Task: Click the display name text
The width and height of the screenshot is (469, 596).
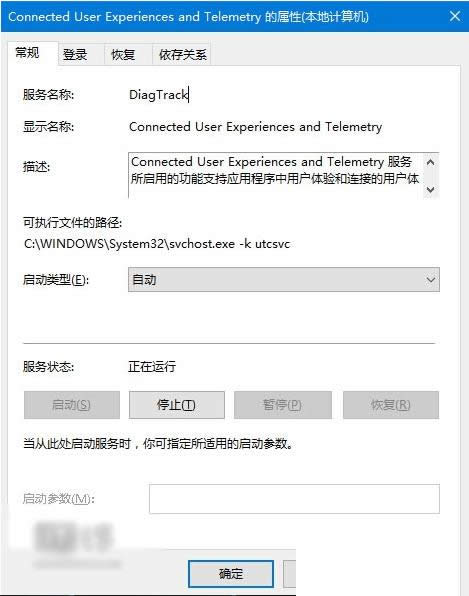Action: [255, 127]
